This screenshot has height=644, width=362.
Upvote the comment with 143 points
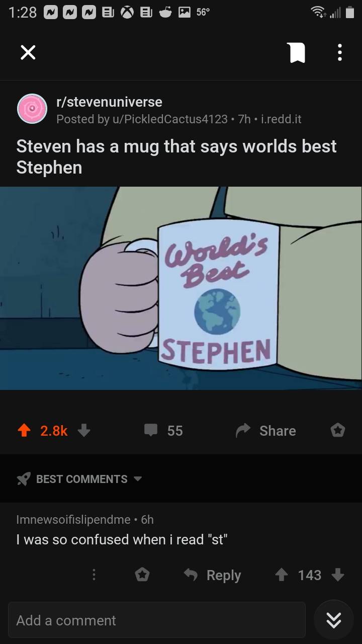(x=282, y=575)
